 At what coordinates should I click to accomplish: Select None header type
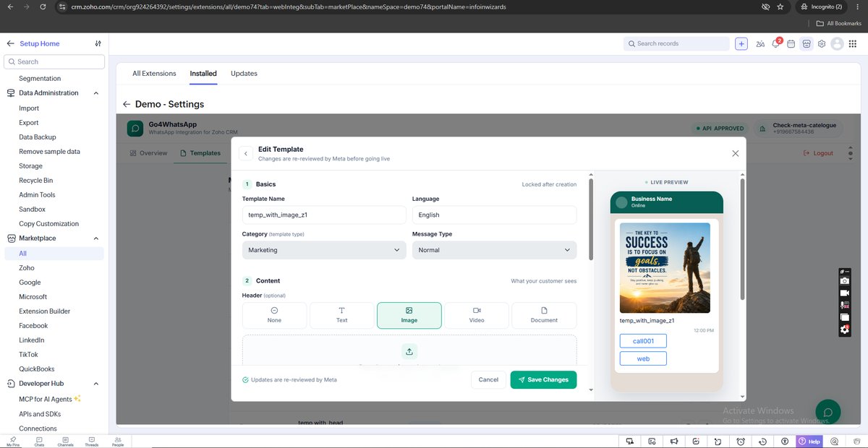click(274, 315)
